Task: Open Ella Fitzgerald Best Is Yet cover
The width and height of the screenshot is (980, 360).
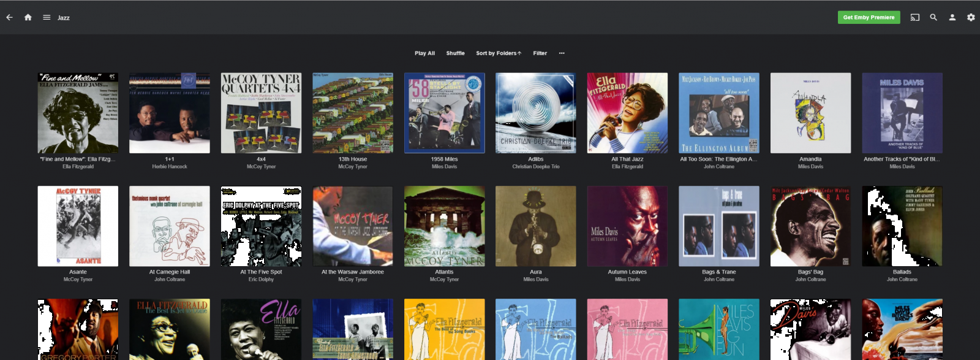Action: pos(170,329)
